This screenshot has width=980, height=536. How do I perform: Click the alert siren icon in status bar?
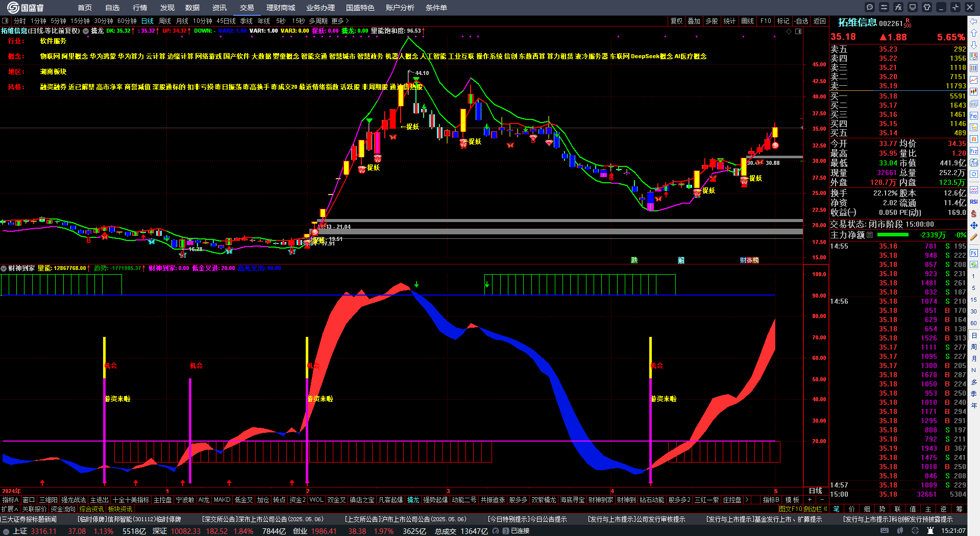click(930, 531)
